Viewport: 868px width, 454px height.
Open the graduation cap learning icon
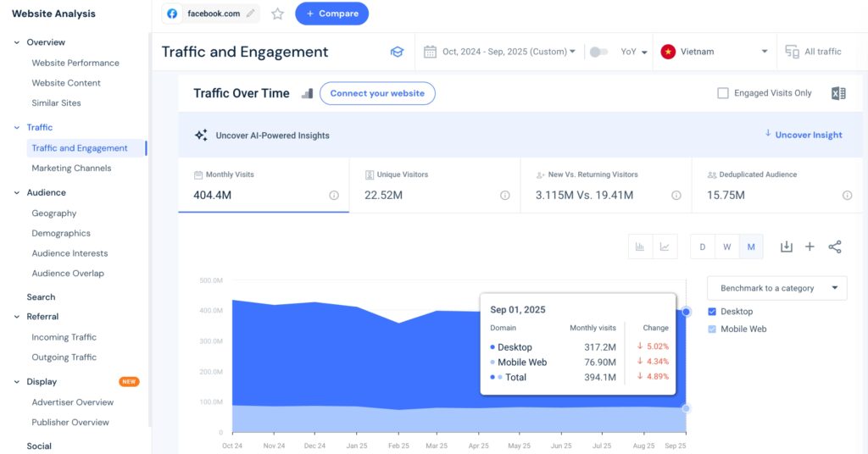397,52
